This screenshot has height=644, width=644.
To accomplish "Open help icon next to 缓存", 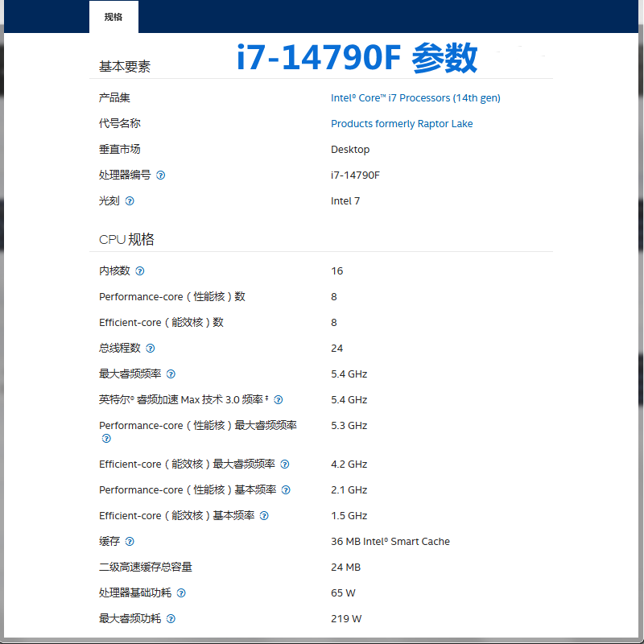I will tap(130, 542).
